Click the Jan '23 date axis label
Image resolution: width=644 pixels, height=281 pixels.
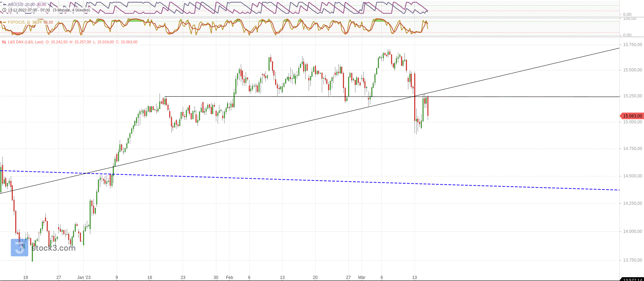pos(84,278)
